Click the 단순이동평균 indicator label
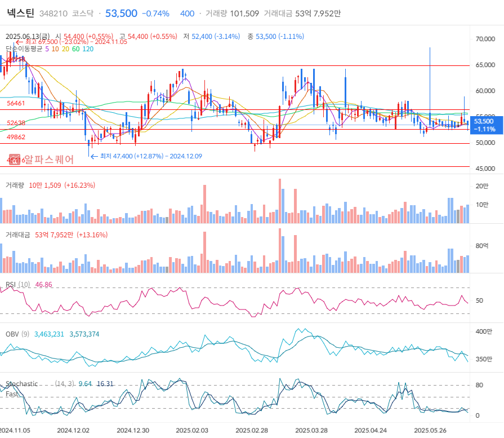The width and height of the screenshot is (504, 438). (24, 49)
